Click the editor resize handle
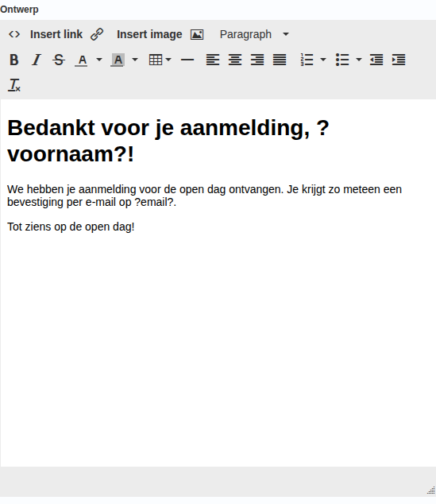This screenshot has width=436, height=504. click(431, 490)
